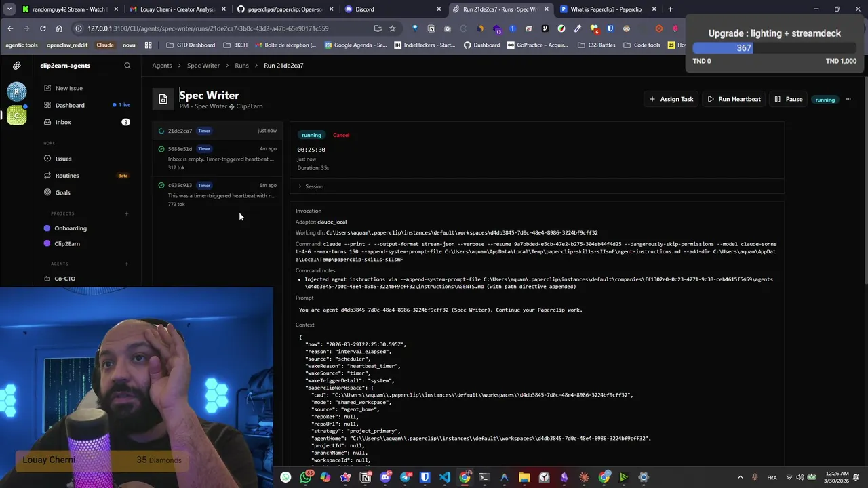The image size is (868, 488).
Task: Open a new browser tab
Action: [x=670, y=9]
